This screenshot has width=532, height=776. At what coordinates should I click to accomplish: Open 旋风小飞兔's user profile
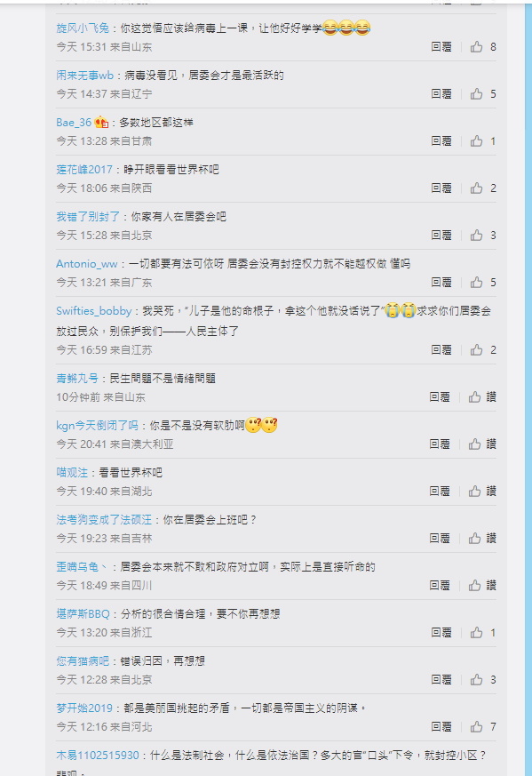point(83,28)
